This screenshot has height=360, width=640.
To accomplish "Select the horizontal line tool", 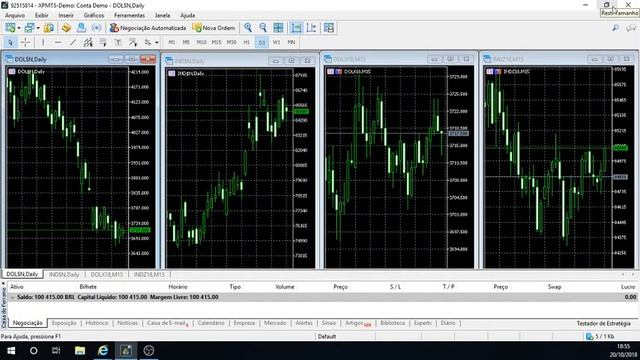I will (x=58, y=42).
